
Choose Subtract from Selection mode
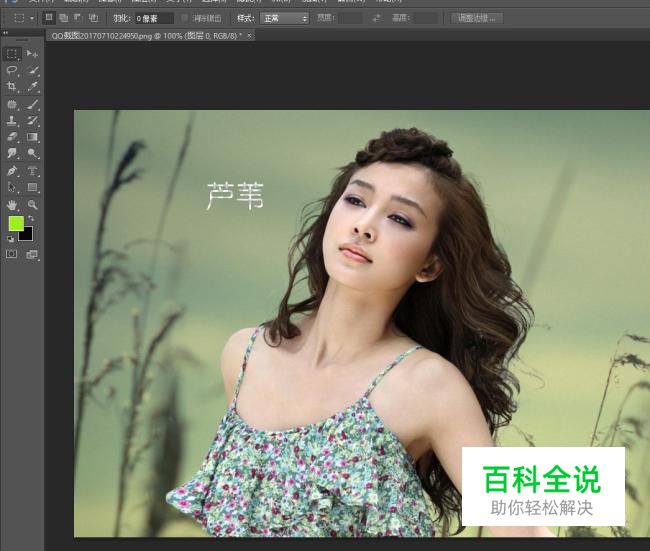coord(78,18)
